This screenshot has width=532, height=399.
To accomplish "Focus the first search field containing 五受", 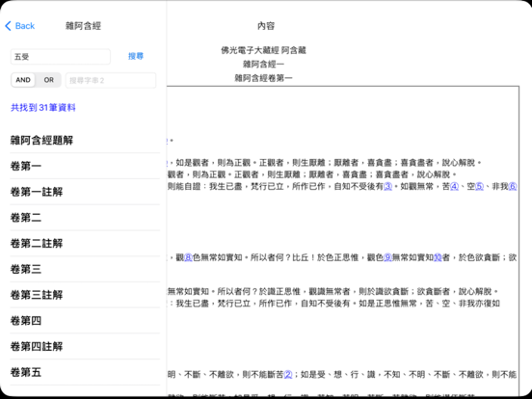I will [x=61, y=57].
